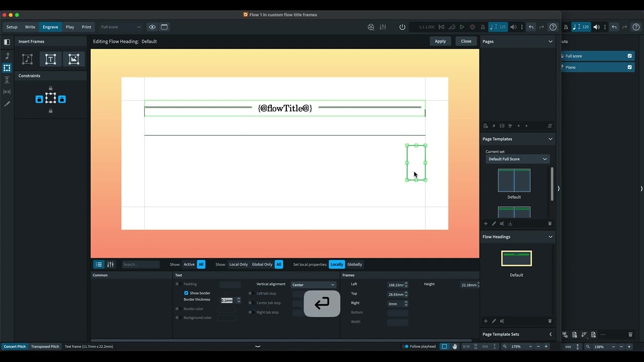Toggle the eye layout visibility icon

pyautogui.click(x=152, y=27)
